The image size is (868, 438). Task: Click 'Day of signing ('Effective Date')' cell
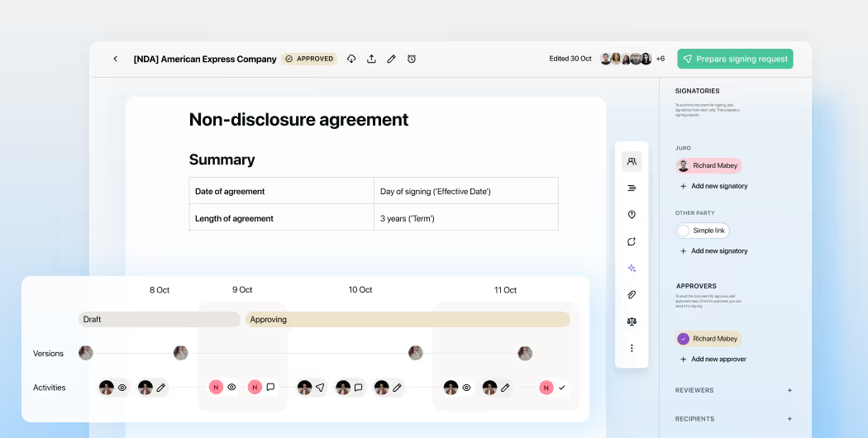(x=466, y=191)
